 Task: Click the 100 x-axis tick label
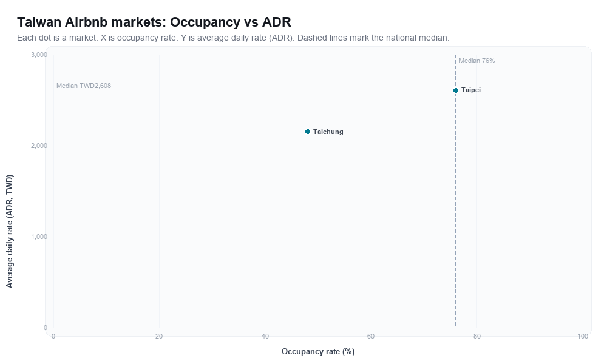pos(583,336)
